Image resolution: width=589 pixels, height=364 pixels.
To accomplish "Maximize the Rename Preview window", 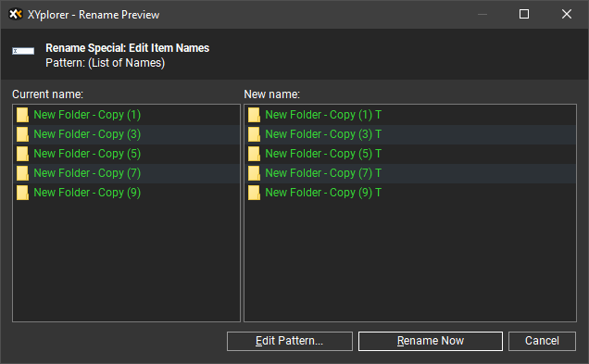I will point(524,14).
